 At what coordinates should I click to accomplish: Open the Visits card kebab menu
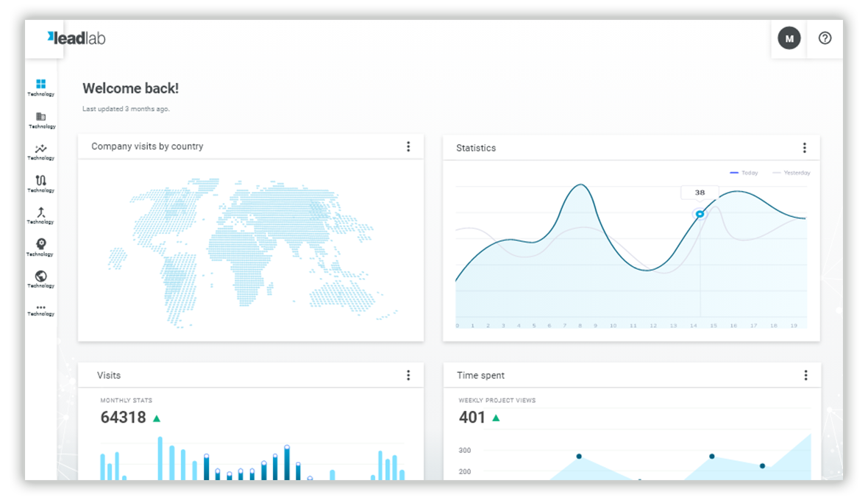click(408, 375)
